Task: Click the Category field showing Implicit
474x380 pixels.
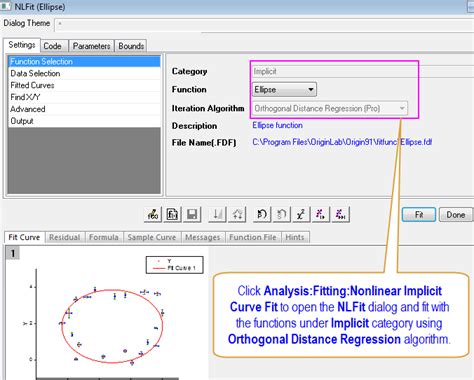Action: (363, 71)
